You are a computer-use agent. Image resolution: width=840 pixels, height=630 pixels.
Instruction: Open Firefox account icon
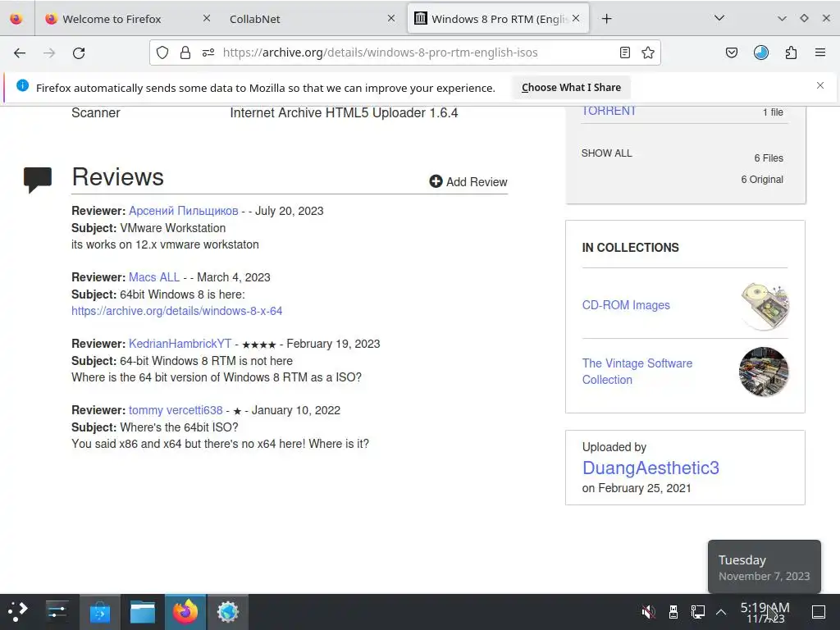click(x=761, y=52)
